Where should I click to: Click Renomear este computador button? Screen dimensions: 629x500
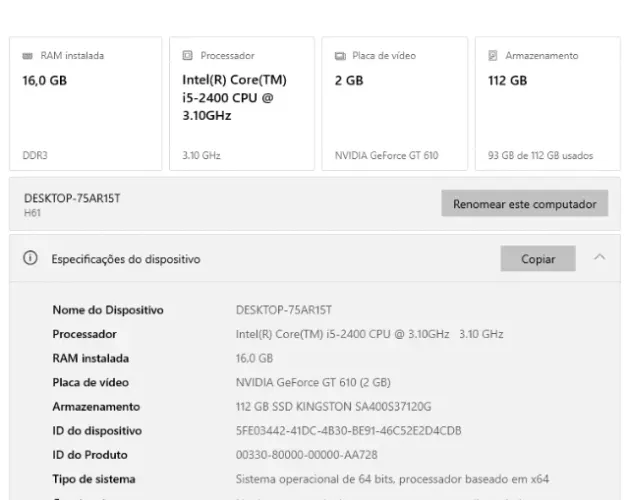tap(525, 203)
